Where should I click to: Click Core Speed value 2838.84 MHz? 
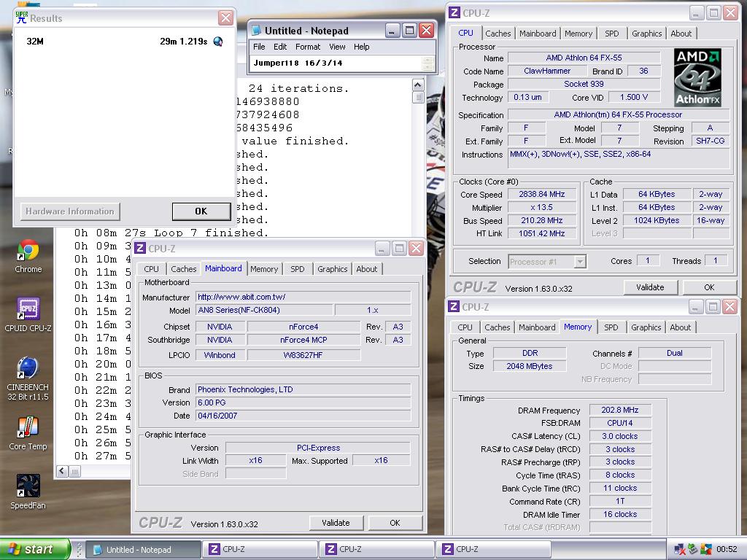tap(542, 194)
